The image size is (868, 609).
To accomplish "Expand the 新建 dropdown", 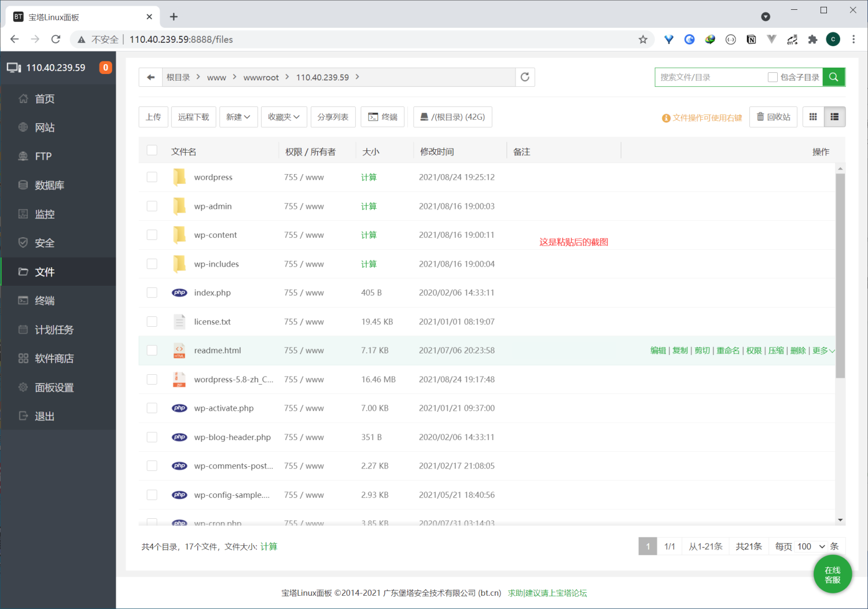I will 238,117.
